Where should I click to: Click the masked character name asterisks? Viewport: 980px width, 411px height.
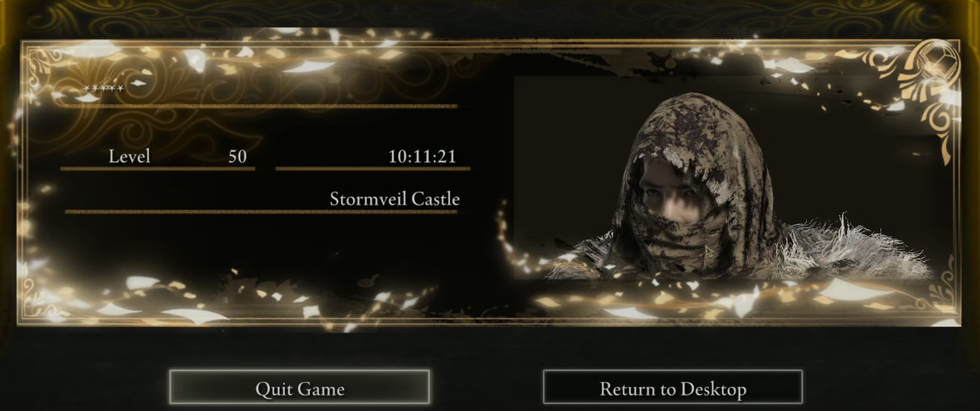(104, 89)
